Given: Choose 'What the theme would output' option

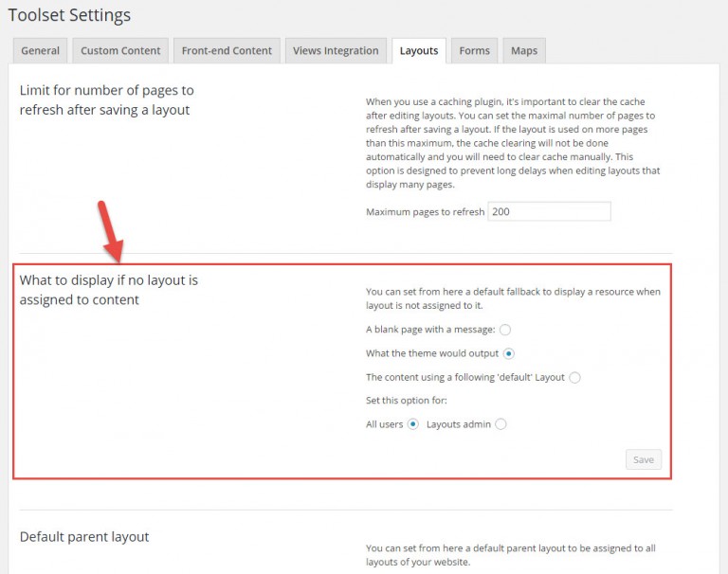Looking at the screenshot, I should coord(509,353).
